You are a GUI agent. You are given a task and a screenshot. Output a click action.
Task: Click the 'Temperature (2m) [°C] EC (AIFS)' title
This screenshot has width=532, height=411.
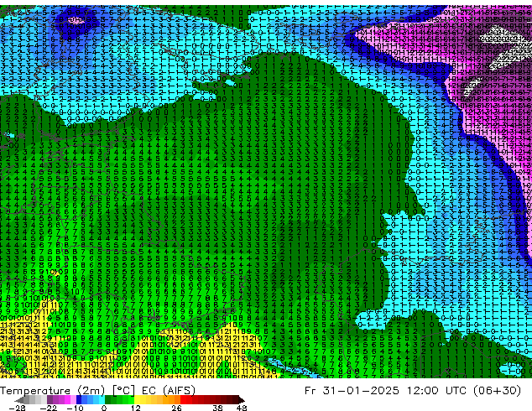(x=97, y=390)
